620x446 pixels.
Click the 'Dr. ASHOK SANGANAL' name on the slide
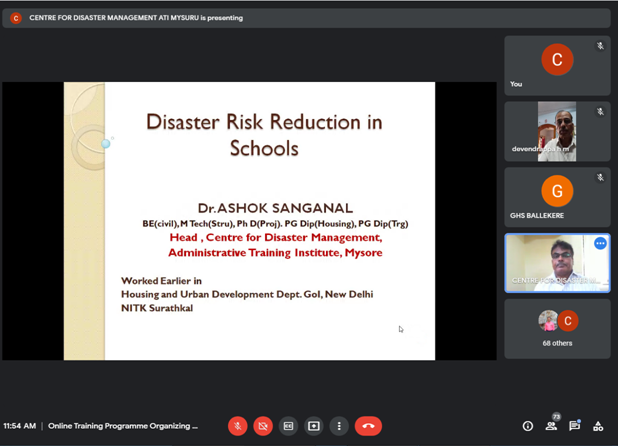275,208
